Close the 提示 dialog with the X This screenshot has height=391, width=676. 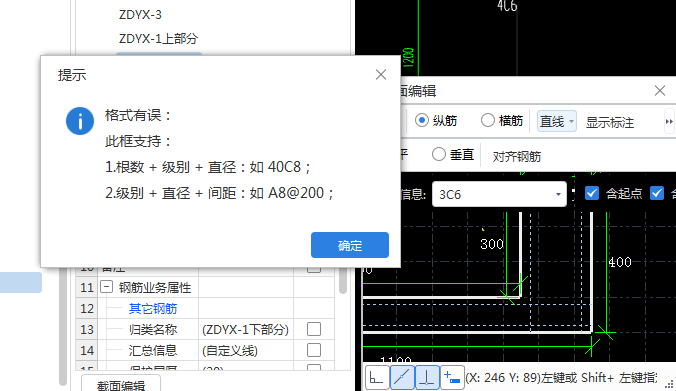[x=381, y=75]
